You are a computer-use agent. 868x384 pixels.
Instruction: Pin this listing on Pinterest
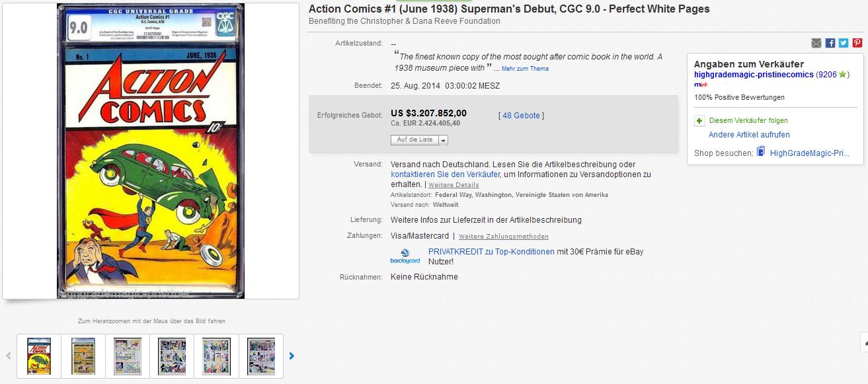pos(857,43)
